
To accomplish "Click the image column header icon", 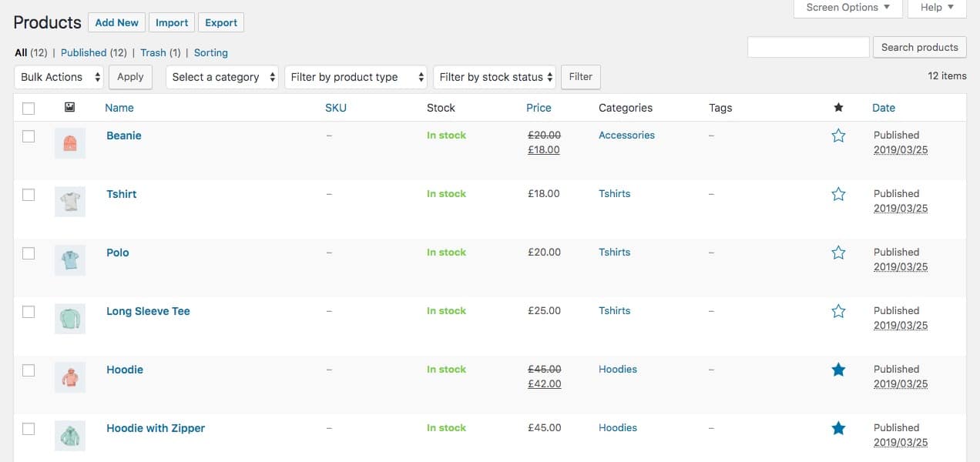I will click(69, 108).
